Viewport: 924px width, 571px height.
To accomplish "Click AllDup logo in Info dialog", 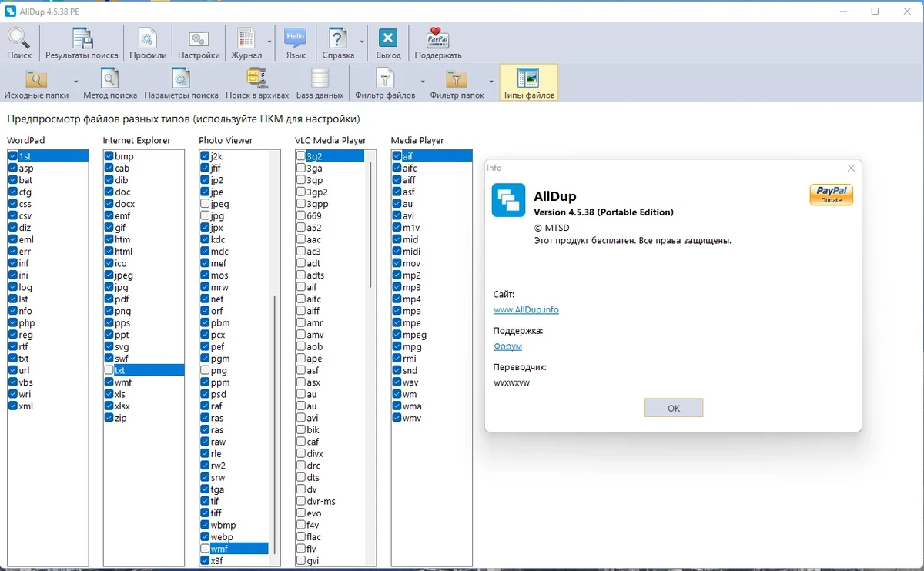I will [508, 200].
